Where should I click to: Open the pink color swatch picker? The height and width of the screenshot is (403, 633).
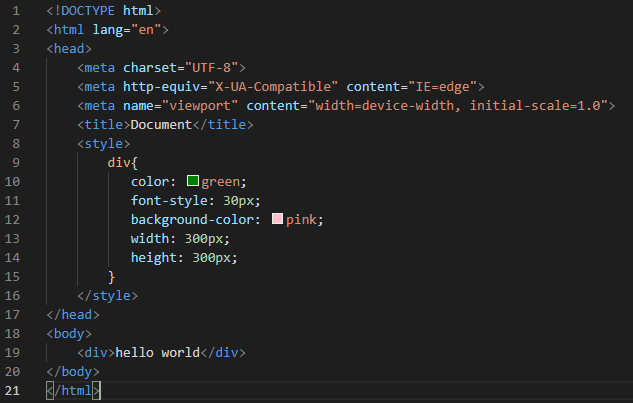pos(277,219)
